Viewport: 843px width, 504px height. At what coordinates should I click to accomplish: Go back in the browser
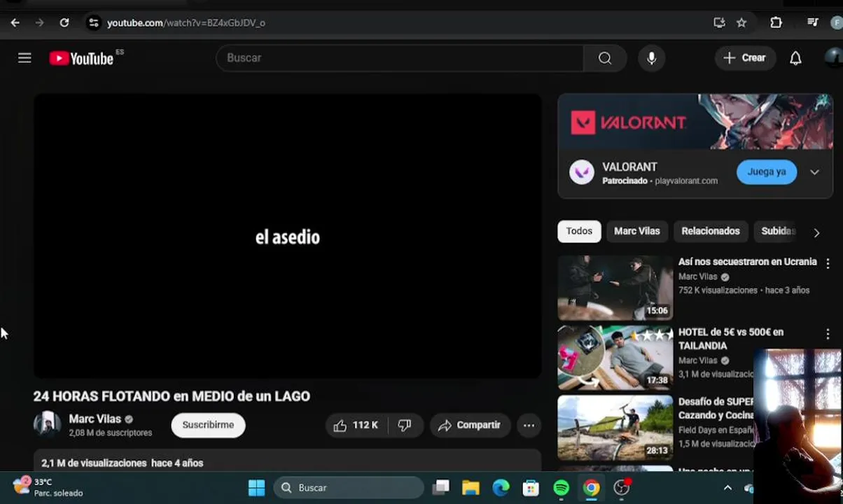tap(15, 22)
